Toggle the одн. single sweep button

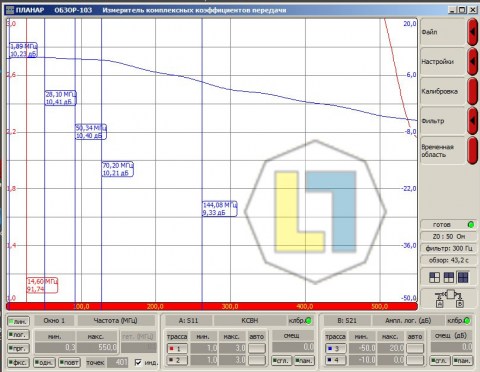pos(44,362)
